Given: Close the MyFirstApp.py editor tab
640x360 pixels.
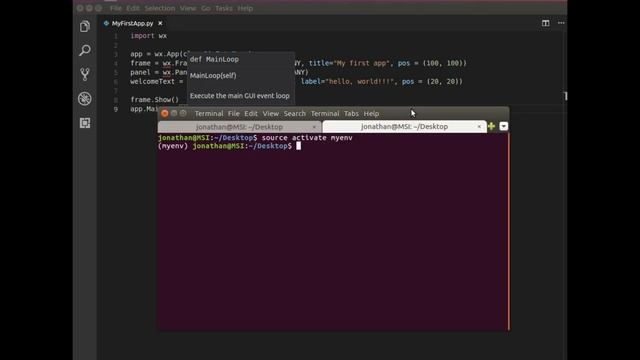Looking at the screenshot, I should click(160, 23).
